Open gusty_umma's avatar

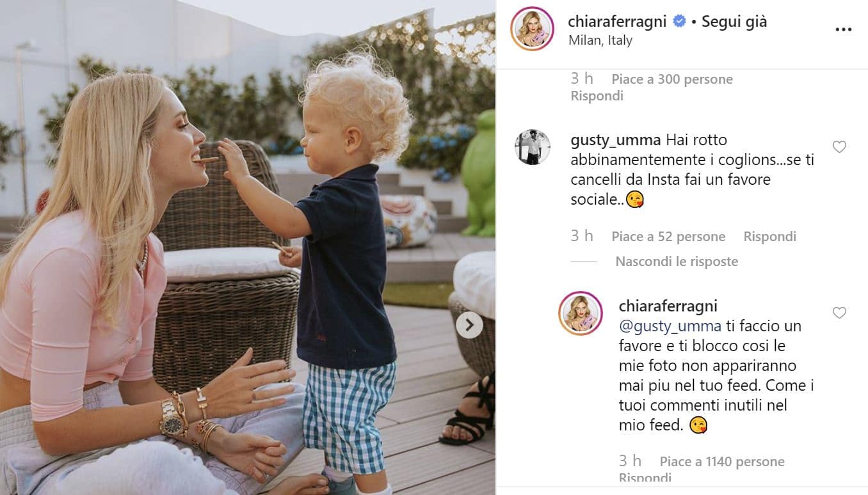point(533,147)
